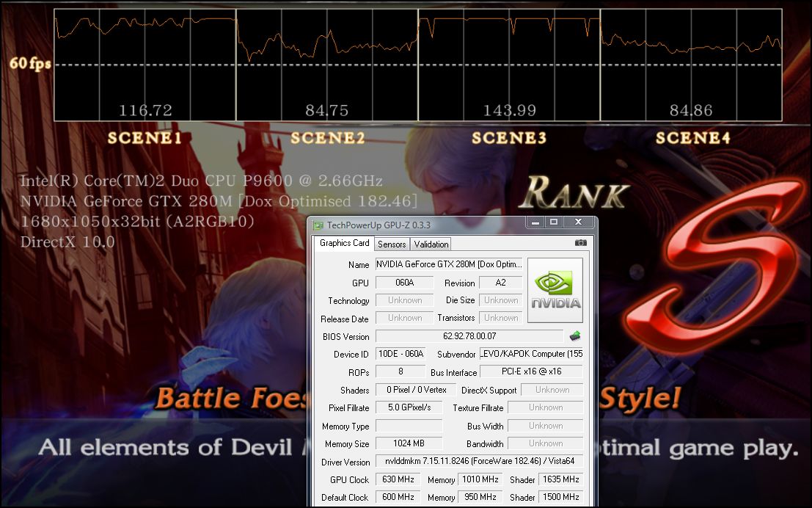Click the 84.75 fps result value
812x508 pixels.
click(326, 110)
